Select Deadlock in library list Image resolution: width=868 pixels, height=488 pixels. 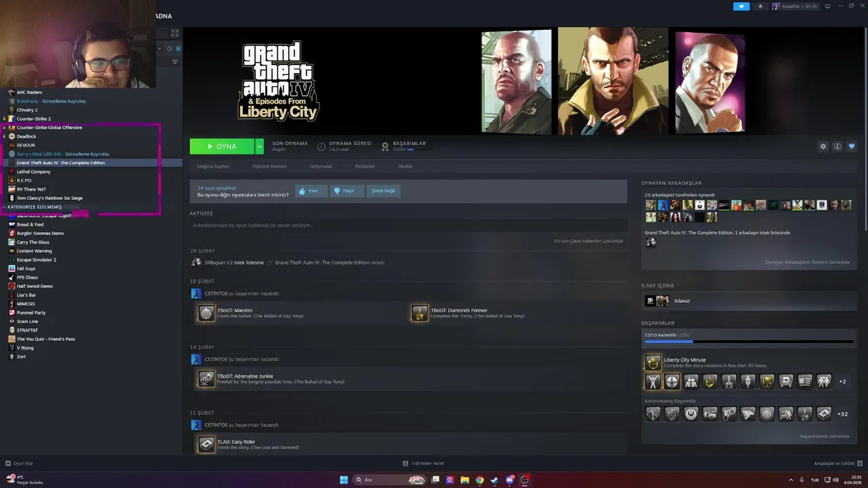point(26,136)
